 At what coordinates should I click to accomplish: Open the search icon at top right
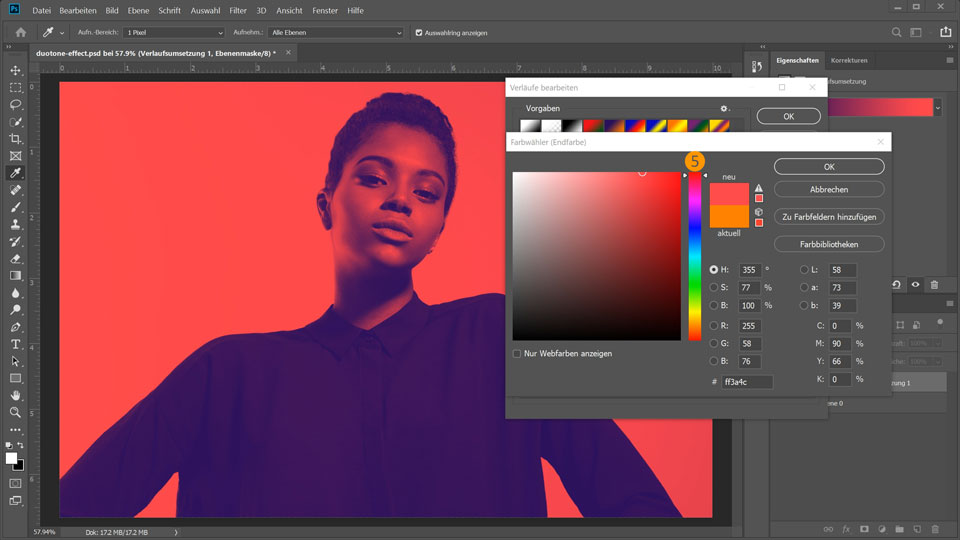tap(896, 32)
